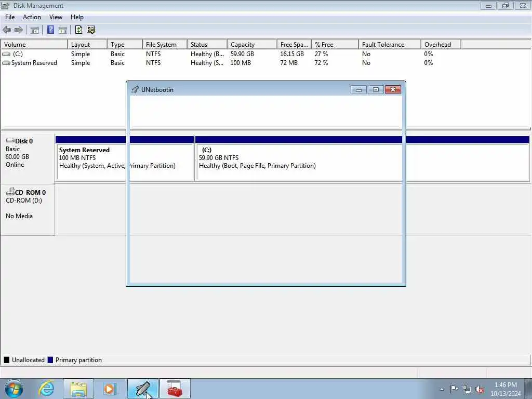Click the Disk 0 drive icon
This screenshot has width=532, height=399.
[x=10, y=140]
